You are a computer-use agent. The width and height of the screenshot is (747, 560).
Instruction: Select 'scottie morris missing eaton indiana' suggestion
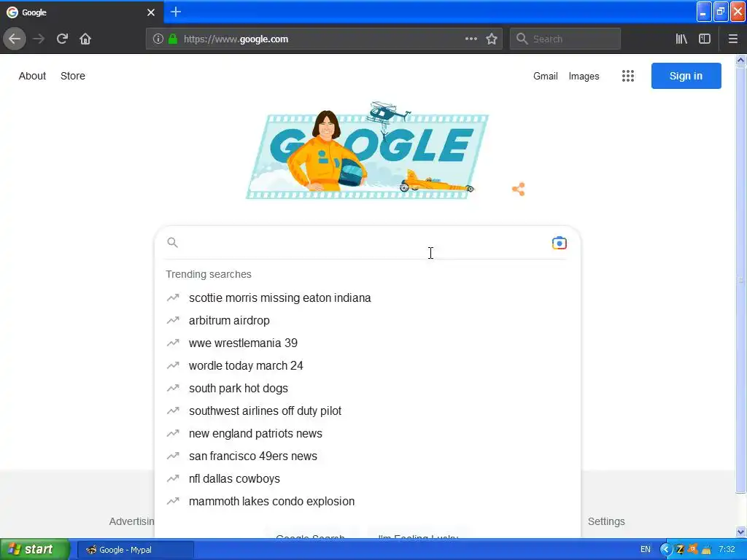point(368,297)
